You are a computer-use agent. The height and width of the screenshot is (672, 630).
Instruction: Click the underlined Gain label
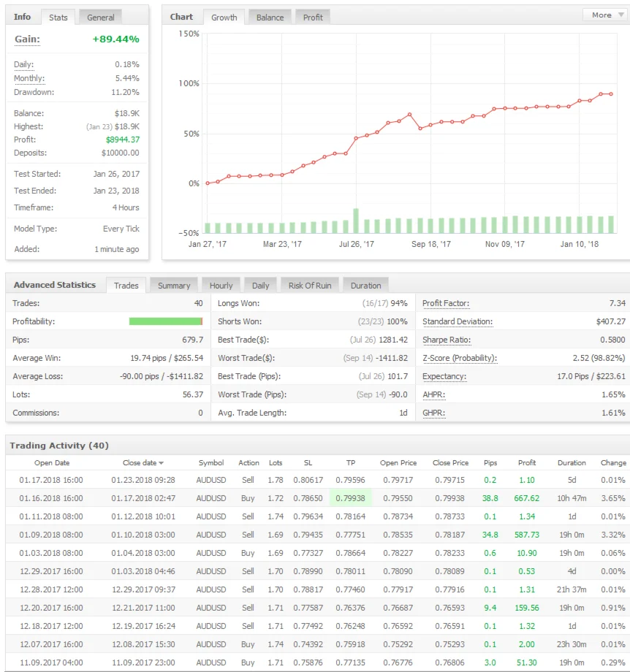27,39
